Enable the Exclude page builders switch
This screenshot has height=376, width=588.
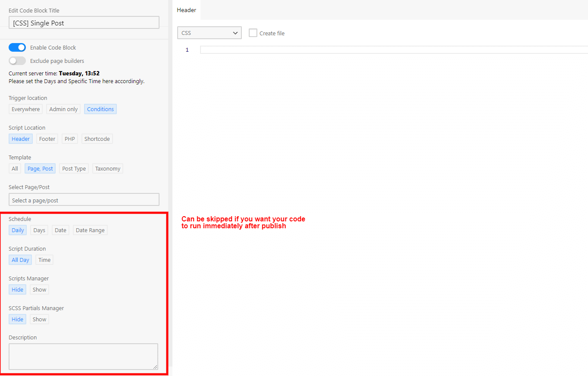17,61
